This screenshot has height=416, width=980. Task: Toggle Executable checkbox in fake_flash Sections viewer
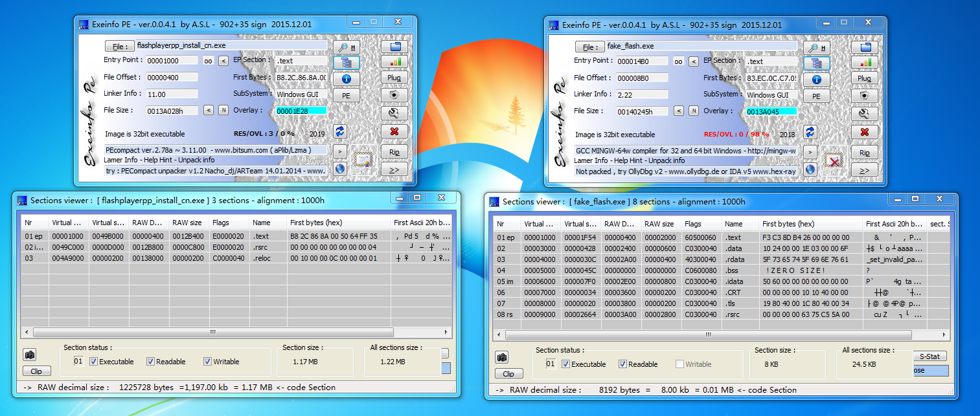tap(565, 364)
